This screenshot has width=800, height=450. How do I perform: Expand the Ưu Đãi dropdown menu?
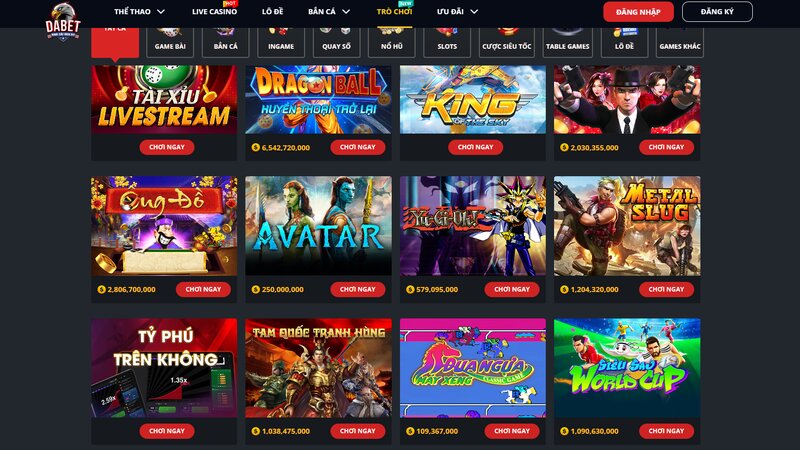pyautogui.click(x=457, y=11)
